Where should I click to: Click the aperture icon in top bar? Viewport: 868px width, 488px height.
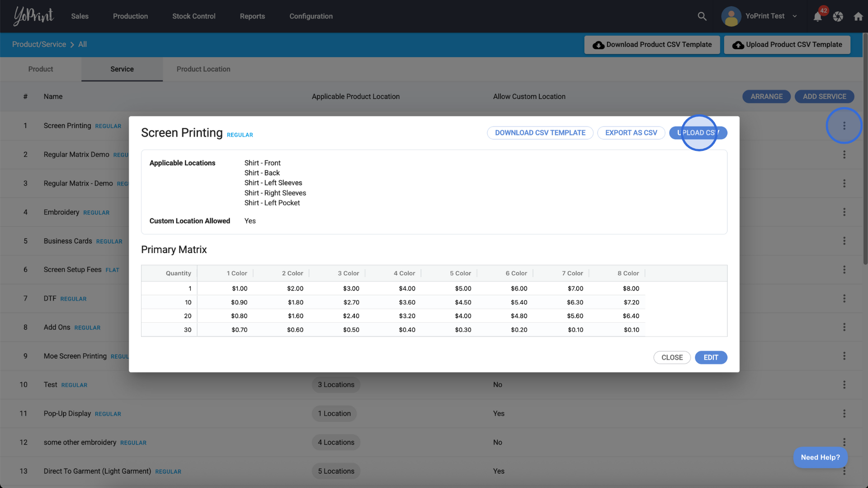(x=838, y=17)
